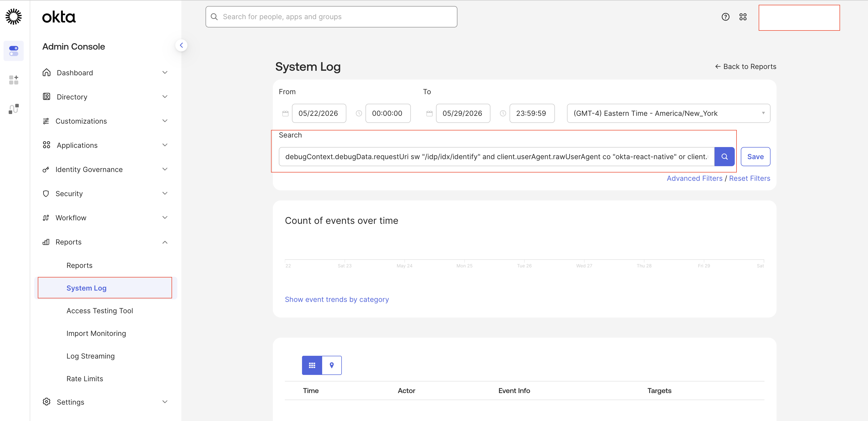Image resolution: width=868 pixels, height=421 pixels.
Task: Click the From time field 00:00:00
Action: 388,114
